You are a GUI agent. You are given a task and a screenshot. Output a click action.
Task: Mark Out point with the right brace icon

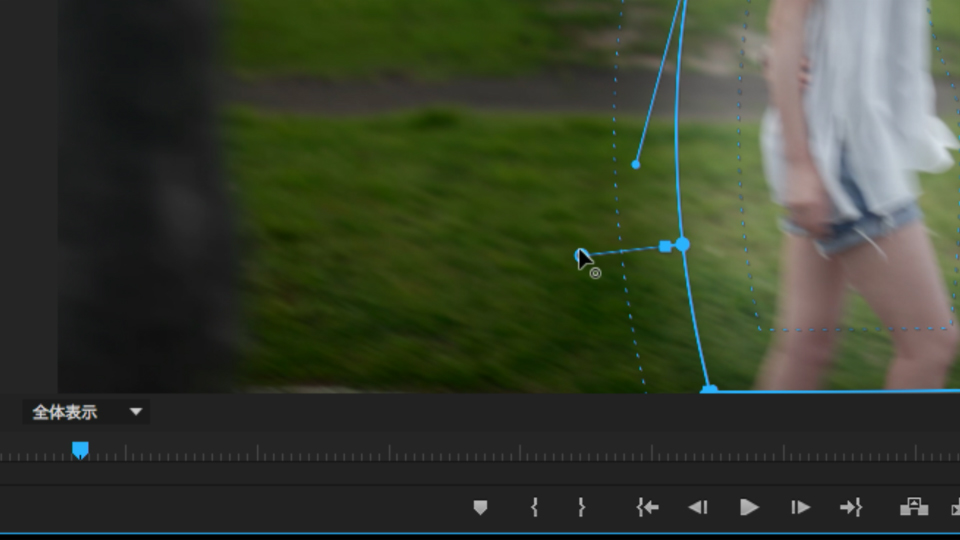tap(581, 508)
